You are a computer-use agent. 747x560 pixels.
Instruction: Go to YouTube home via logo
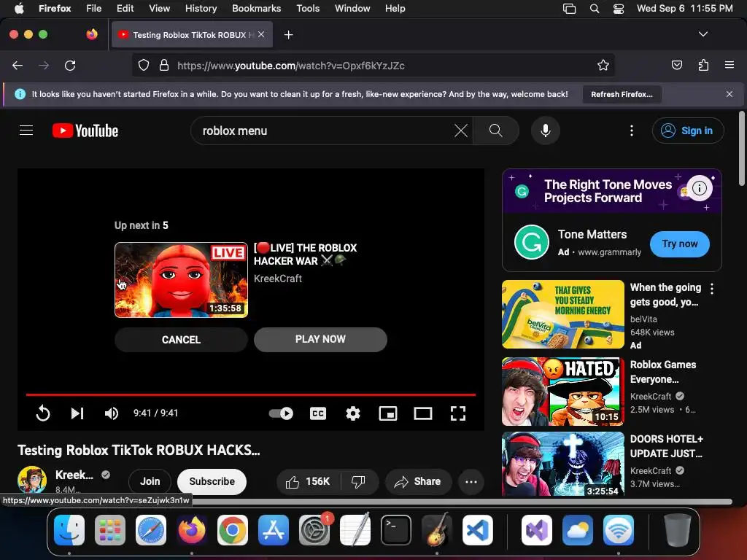pyautogui.click(x=85, y=131)
